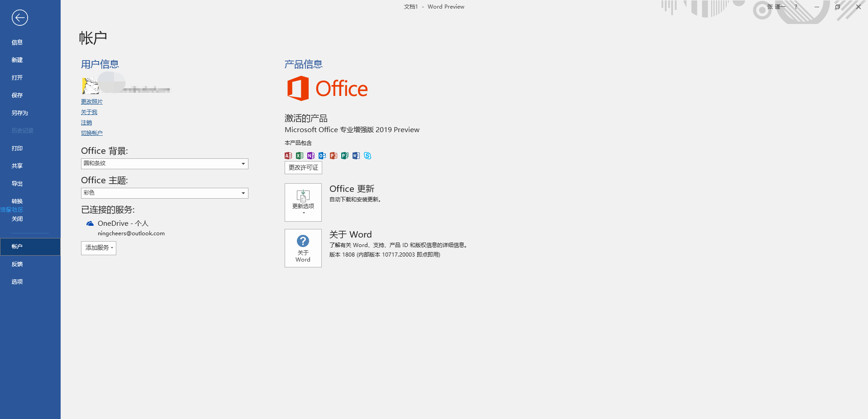Click the Office logo
The width and height of the screenshot is (868, 419).
coord(327,88)
